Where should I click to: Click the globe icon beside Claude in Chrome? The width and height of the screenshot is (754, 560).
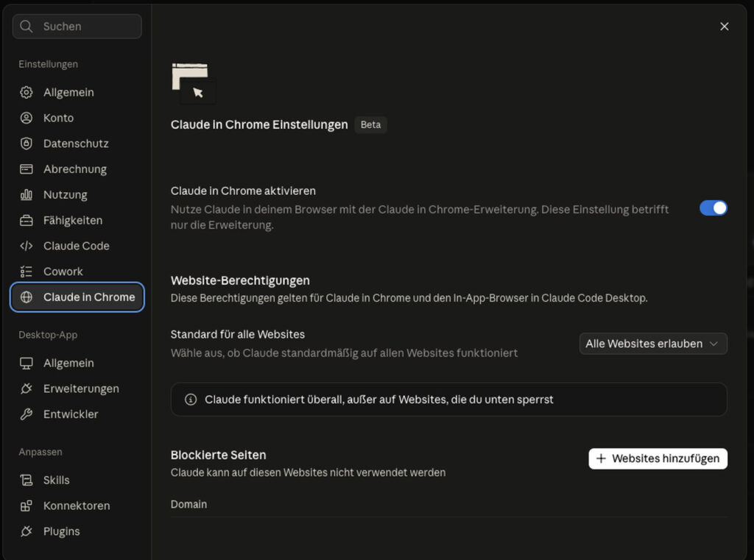[x=26, y=297]
